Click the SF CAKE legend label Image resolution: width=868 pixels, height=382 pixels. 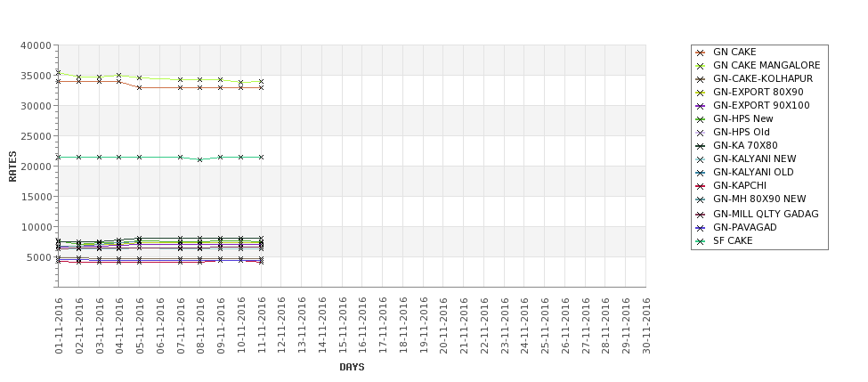click(733, 240)
